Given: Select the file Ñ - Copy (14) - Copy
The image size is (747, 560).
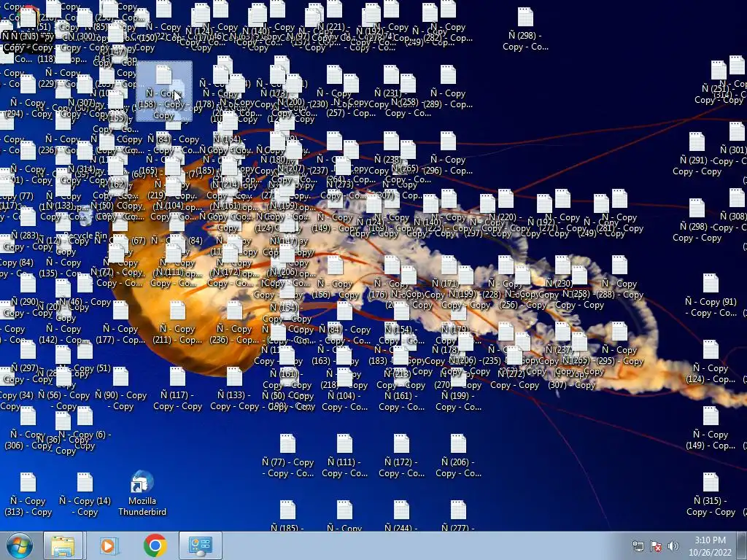Looking at the screenshot, I should pos(85,494).
